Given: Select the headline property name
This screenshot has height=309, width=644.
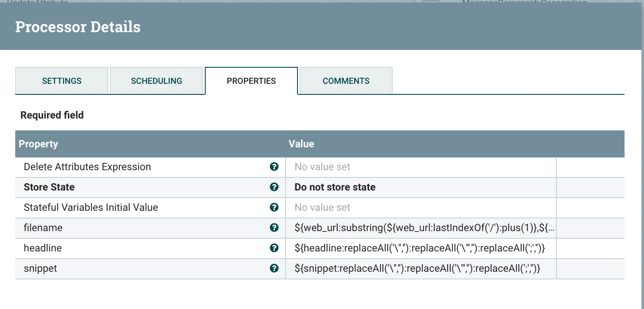Looking at the screenshot, I should tap(43, 248).
